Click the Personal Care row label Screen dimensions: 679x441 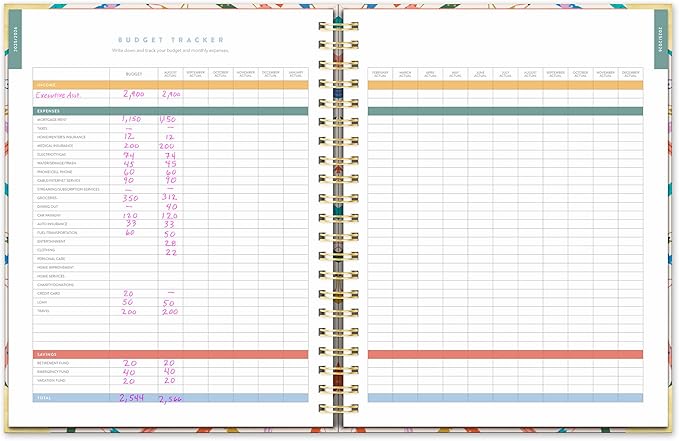(51, 259)
